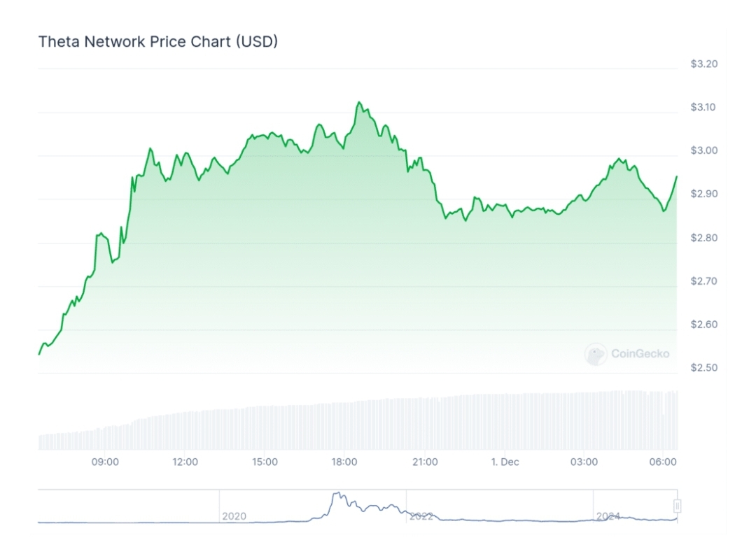Click the 1. Dec date axis label
Viewport: 756px width, 540px height.
click(x=505, y=462)
